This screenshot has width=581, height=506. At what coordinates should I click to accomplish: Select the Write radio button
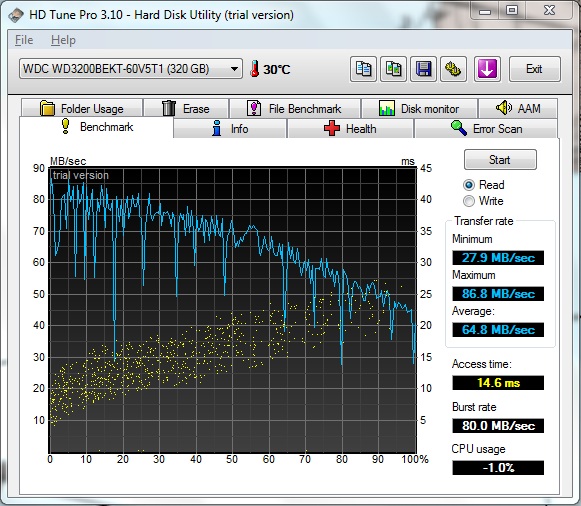tap(469, 201)
